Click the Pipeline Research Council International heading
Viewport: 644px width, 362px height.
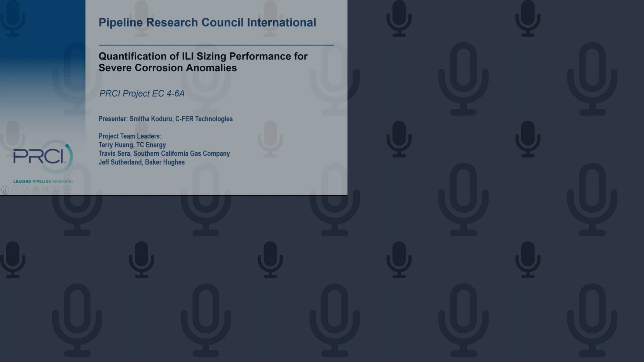[x=207, y=23]
